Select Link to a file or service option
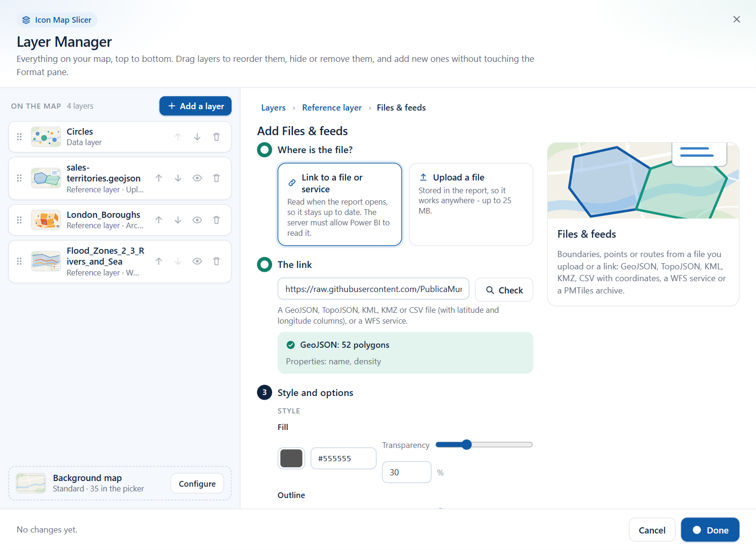756x550 pixels. [340, 205]
